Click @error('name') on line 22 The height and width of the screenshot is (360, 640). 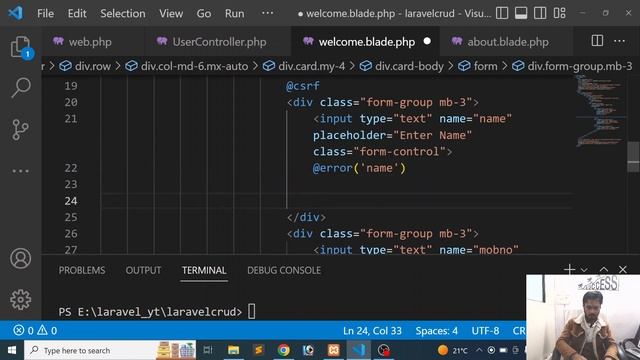(359, 168)
